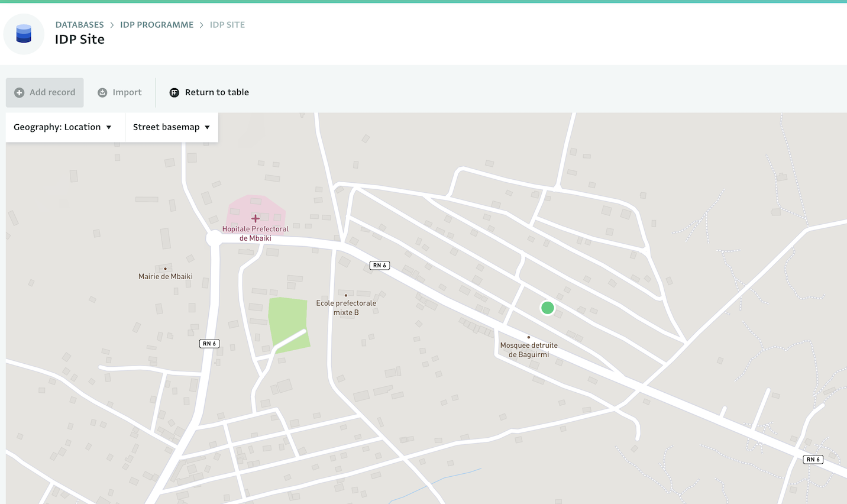The width and height of the screenshot is (847, 504).
Task: Click the RN 6 shield at map's far right
Action: (813, 460)
